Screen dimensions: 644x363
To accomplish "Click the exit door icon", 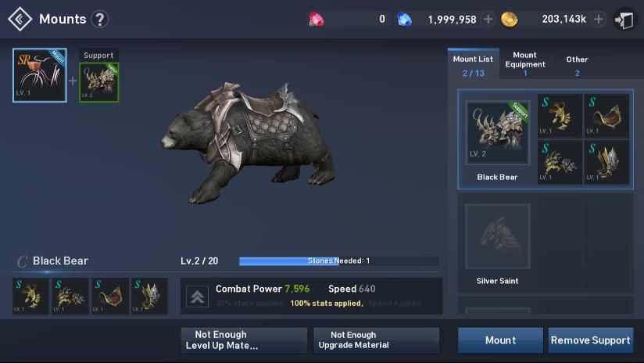I will point(624,20).
